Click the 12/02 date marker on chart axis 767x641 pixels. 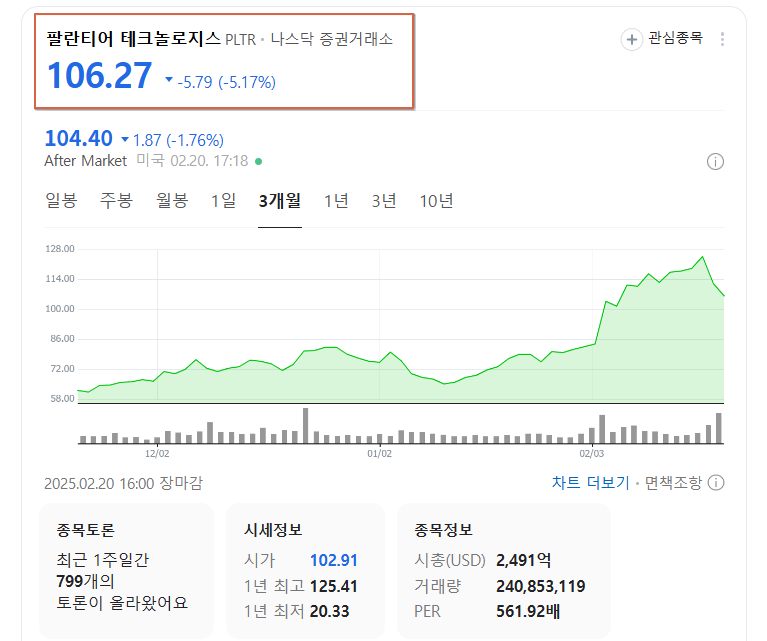(x=157, y=454)
